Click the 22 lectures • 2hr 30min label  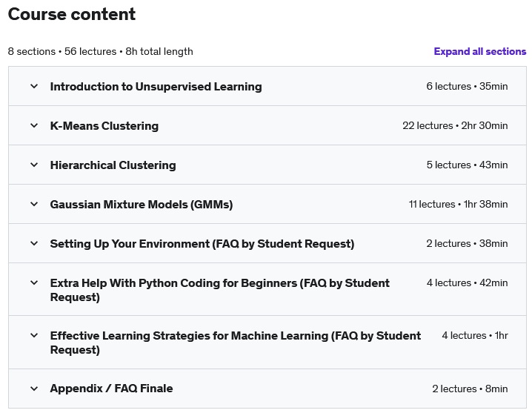pyautogui.click(x=455, y=125)
